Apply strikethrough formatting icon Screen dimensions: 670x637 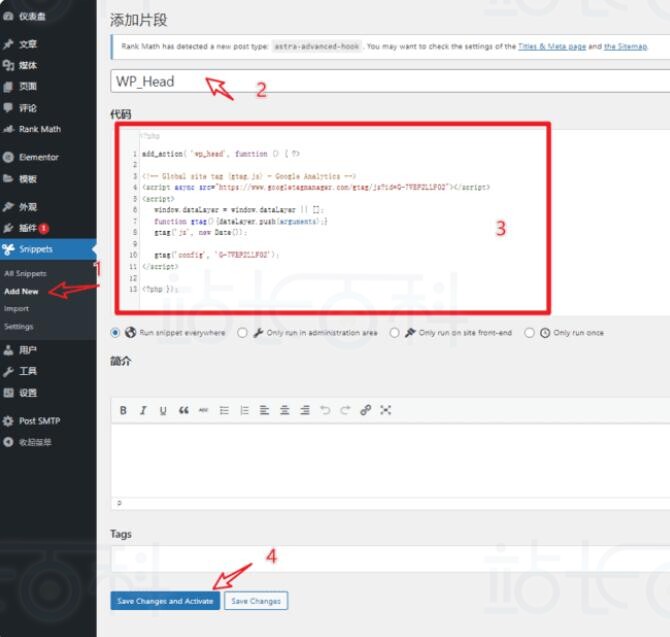point(203,410)
